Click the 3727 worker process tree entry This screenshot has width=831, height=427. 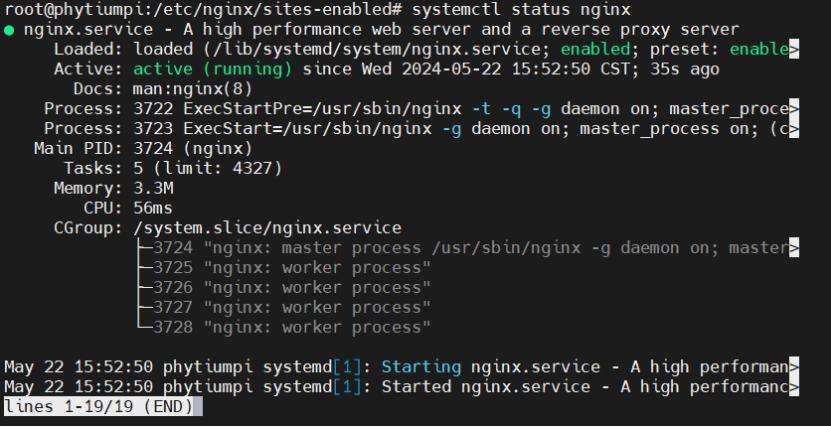(x=284, y=307)
